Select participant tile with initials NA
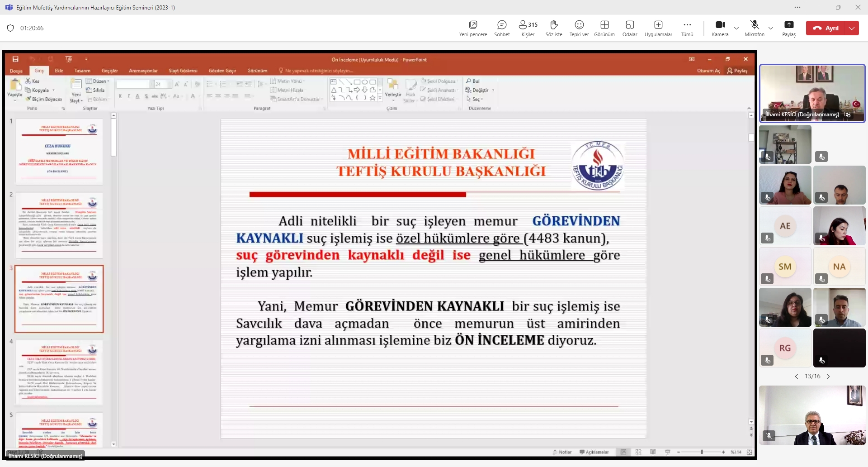This screenshot has width=868, height=467. (840, 267)
